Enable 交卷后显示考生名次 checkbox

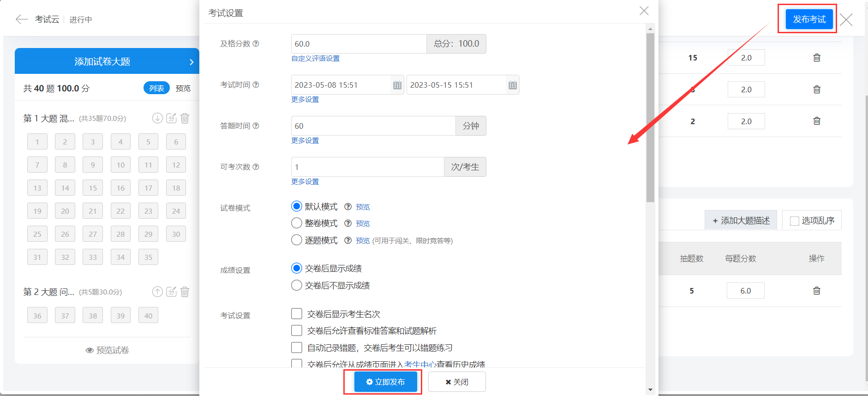click(297, 314)
